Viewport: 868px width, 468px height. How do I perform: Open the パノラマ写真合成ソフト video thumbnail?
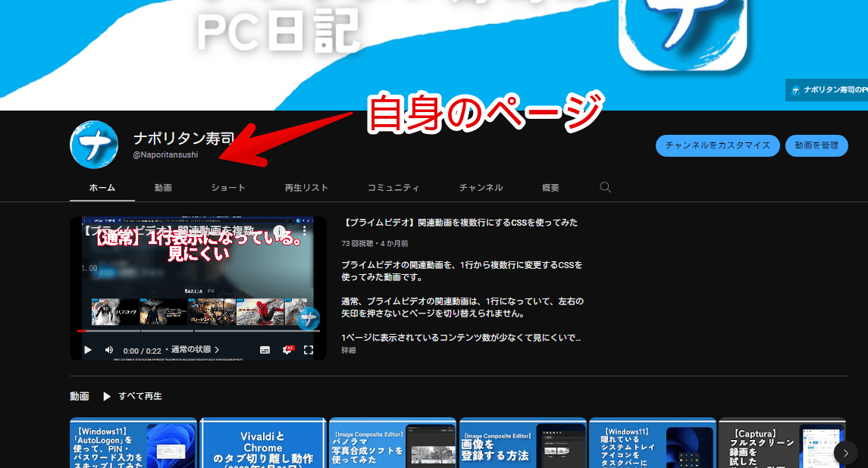coord(393,442)
